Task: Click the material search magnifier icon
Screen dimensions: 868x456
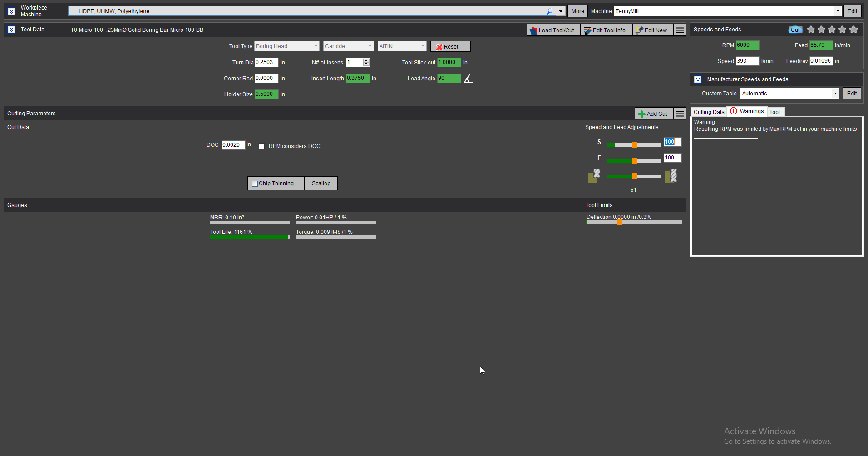Action: pos(550,11)
